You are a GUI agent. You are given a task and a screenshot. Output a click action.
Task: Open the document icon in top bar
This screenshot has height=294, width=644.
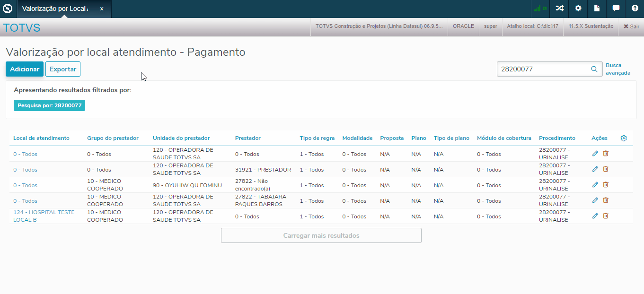click(x=597, y=9)
